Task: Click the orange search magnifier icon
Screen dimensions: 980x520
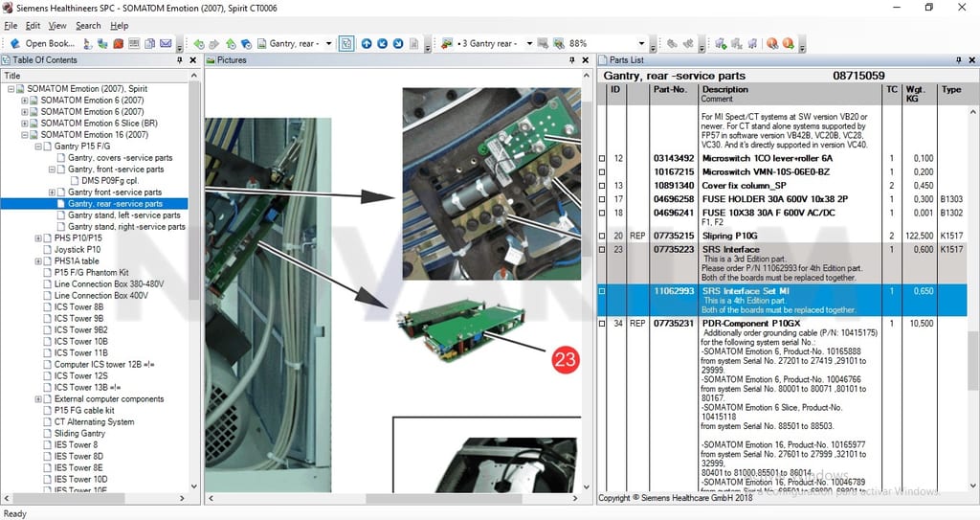Action: coord(772,43)
